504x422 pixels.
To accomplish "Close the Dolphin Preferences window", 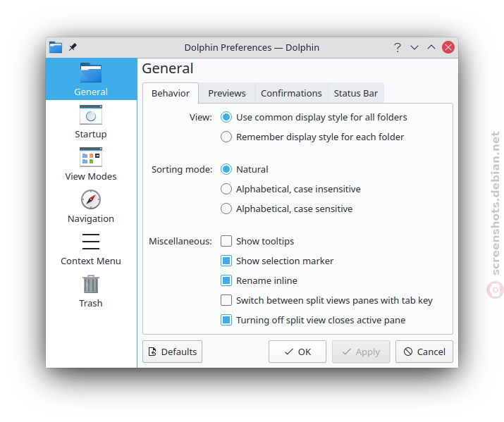I will pyautogui.click(x=448, y=47).
